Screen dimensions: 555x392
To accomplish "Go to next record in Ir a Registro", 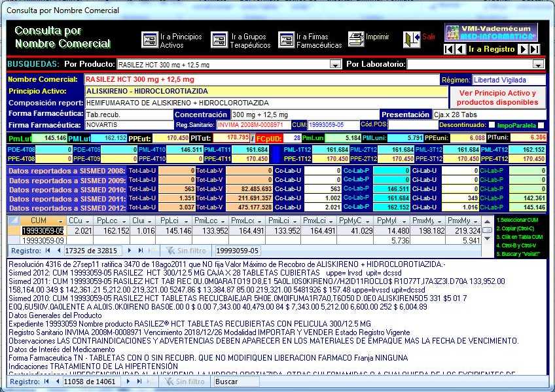I will point(523,49).
